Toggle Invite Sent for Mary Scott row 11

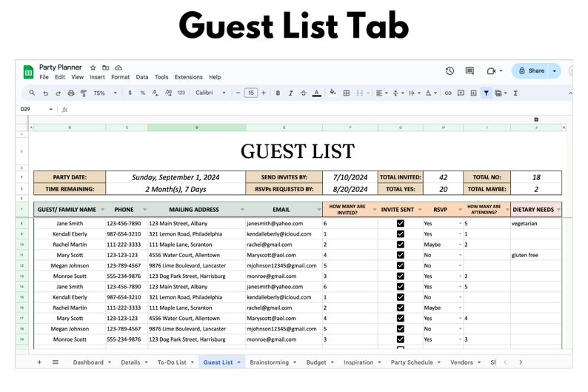point(401,255)
